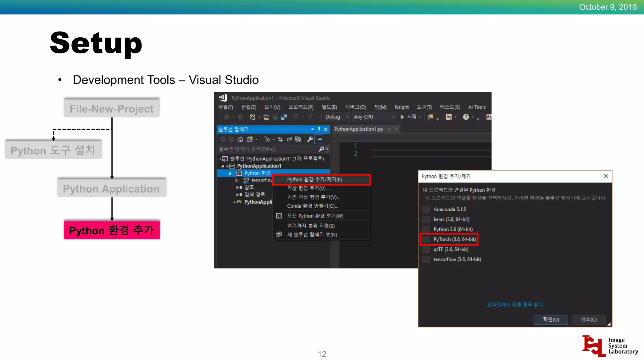This screenshot has width=644, height=362.
Task: Click the Find in Files toolbar icon
Action: tap(430, 117)
